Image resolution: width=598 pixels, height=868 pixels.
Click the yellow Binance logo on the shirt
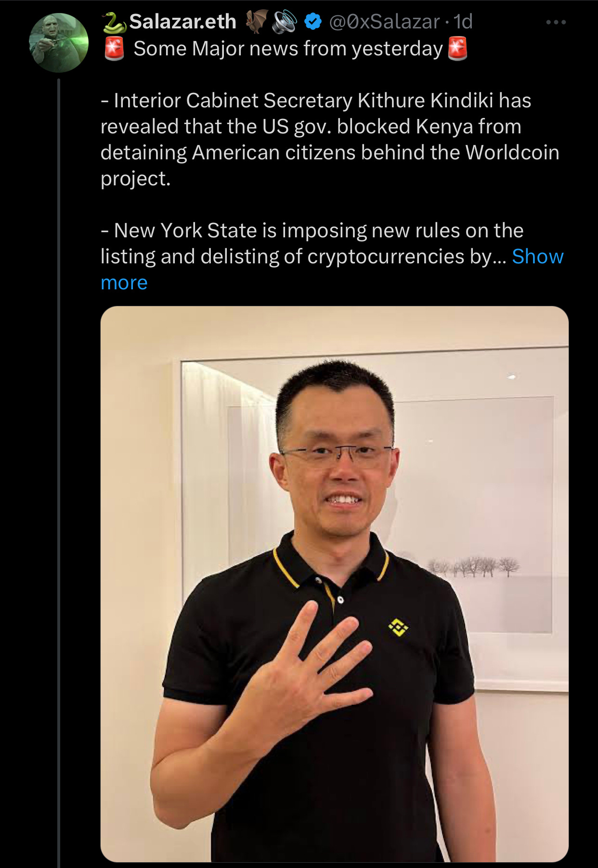click(x=398, y=627)
